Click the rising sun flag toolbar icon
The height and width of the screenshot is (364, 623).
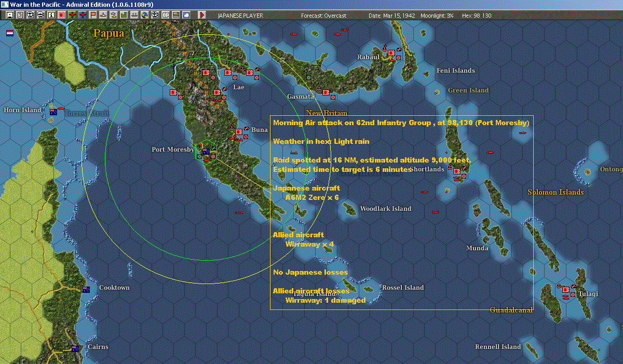point(61,15)
